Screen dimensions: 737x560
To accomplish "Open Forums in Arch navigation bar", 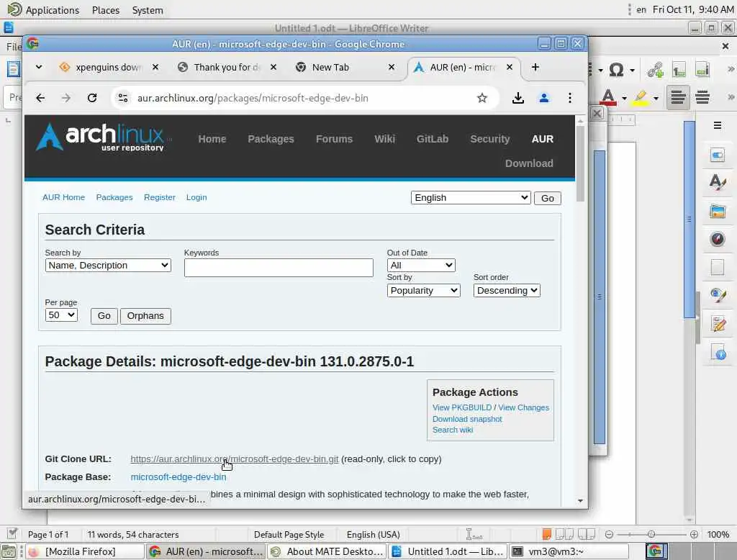I will click(x=334, y=139).
